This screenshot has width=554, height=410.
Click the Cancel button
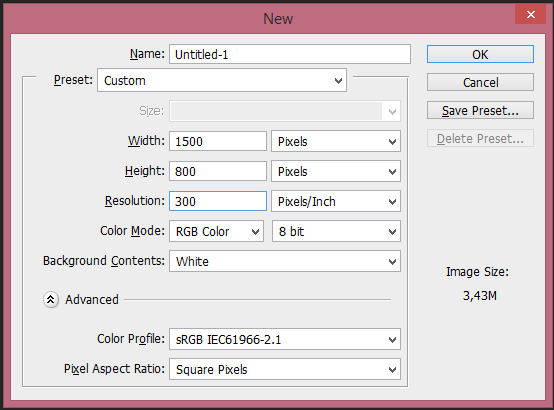[x=480, y=82]
